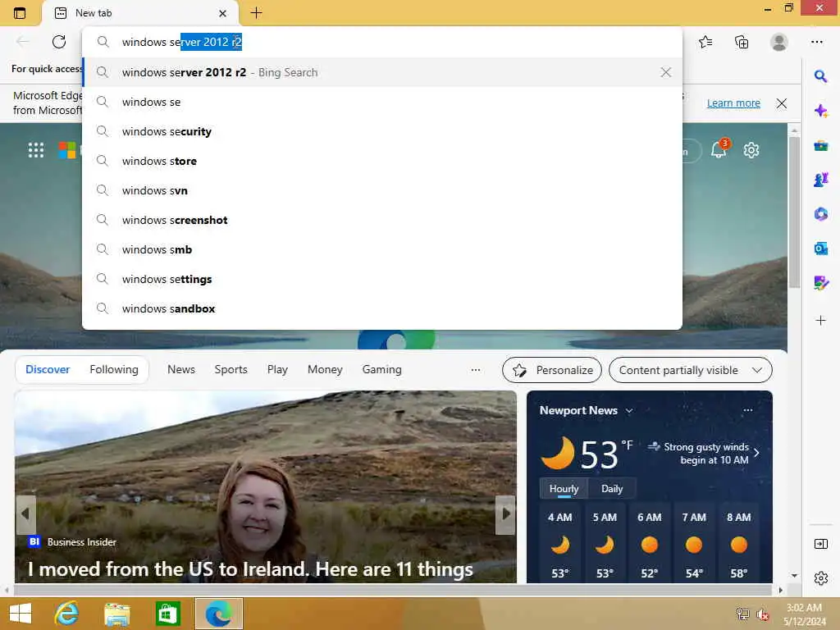Open the Money feed category
This screenshot has height=630, width=840.
coord(325,370)
